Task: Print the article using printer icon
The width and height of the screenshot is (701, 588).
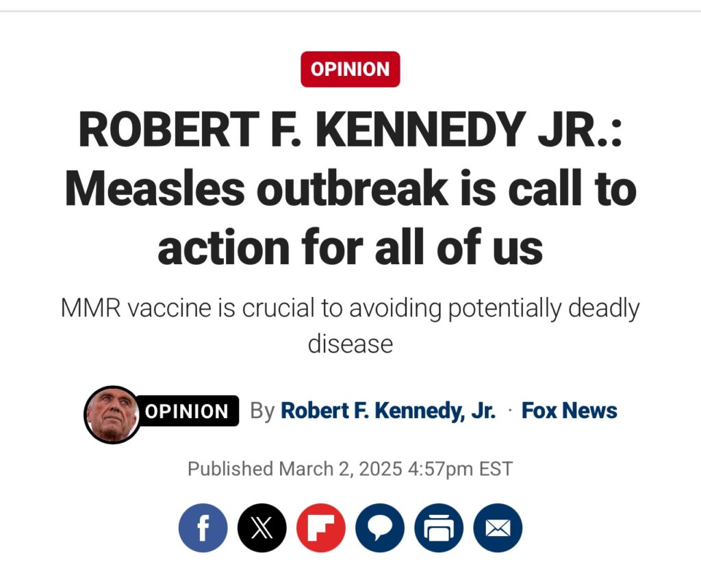Action: pyautogui.click(x=439, y=528)
